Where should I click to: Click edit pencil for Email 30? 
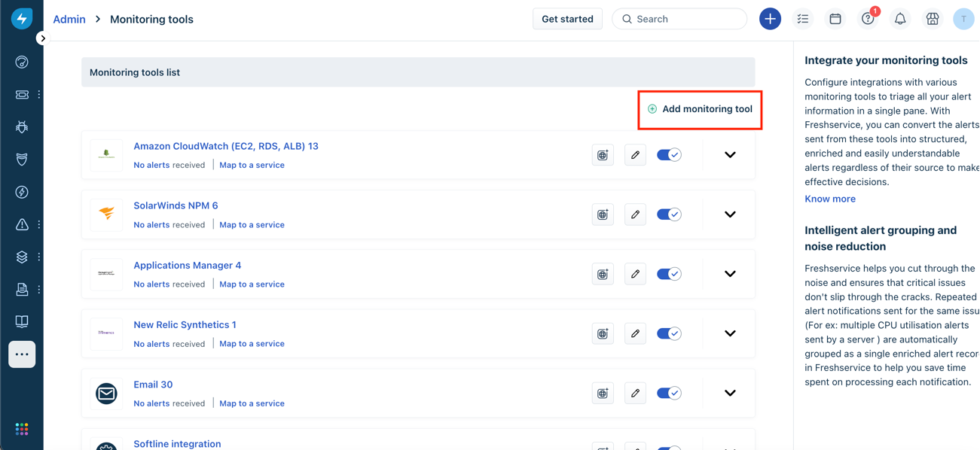pyautogui.click(x=635, y=393)
